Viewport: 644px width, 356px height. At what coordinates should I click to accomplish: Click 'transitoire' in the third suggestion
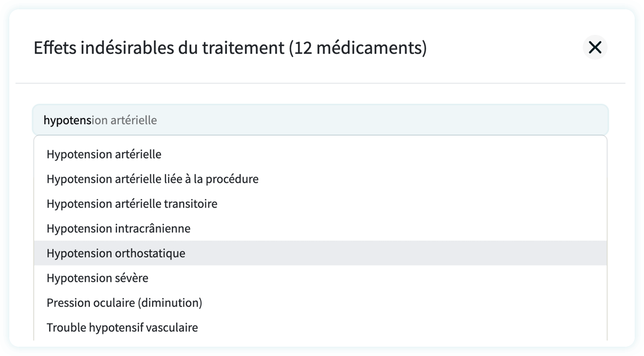pos(190,204)
